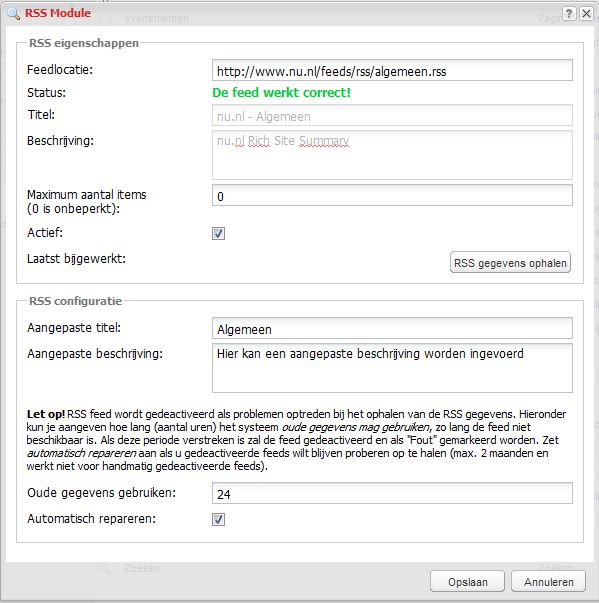599x603 pixels.
Task: Focus the Oude gegevens gebruiken field
Action: [392, 493]
